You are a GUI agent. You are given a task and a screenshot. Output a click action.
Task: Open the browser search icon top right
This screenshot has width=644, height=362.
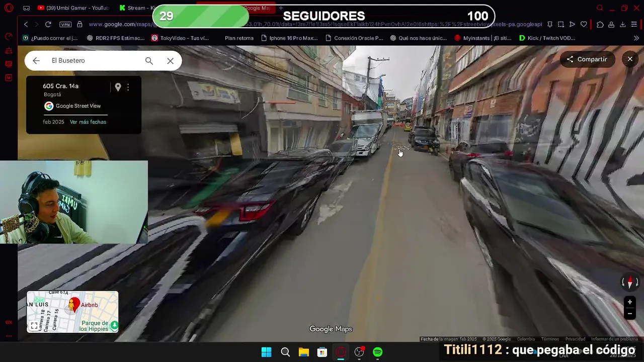600,8
